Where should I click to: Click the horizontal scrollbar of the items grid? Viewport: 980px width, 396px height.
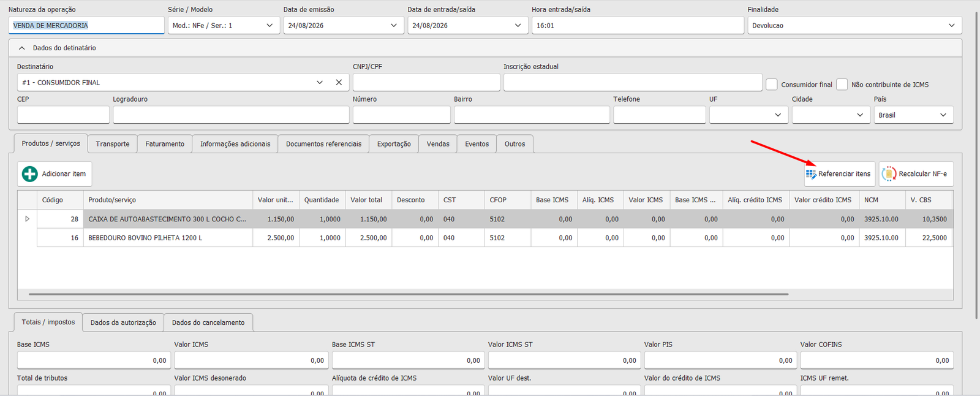[409, 294]
